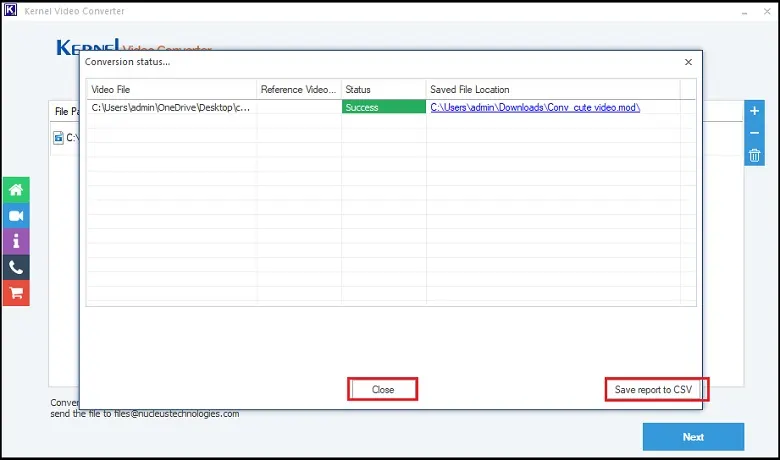Click the Reference Video column header

pos(299,90)
